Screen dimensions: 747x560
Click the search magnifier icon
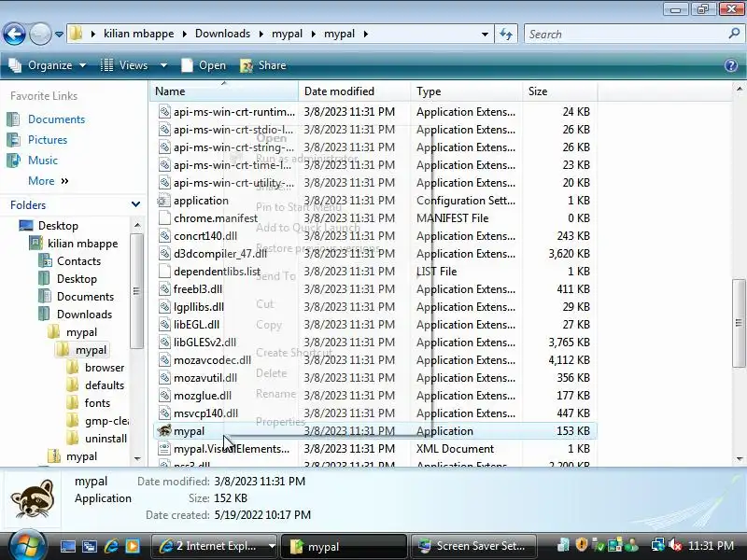tap(734, 34)
